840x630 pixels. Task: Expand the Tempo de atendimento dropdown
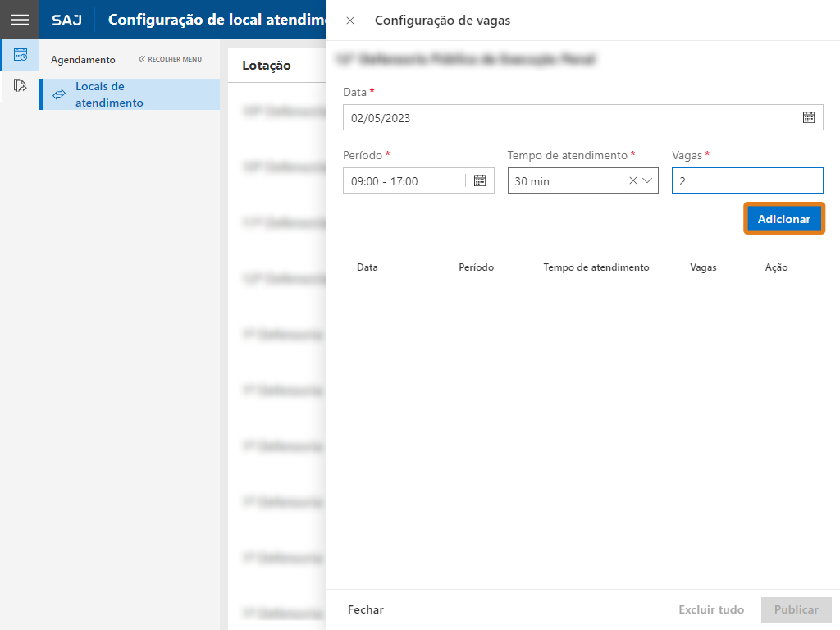(x=647, y=180)
